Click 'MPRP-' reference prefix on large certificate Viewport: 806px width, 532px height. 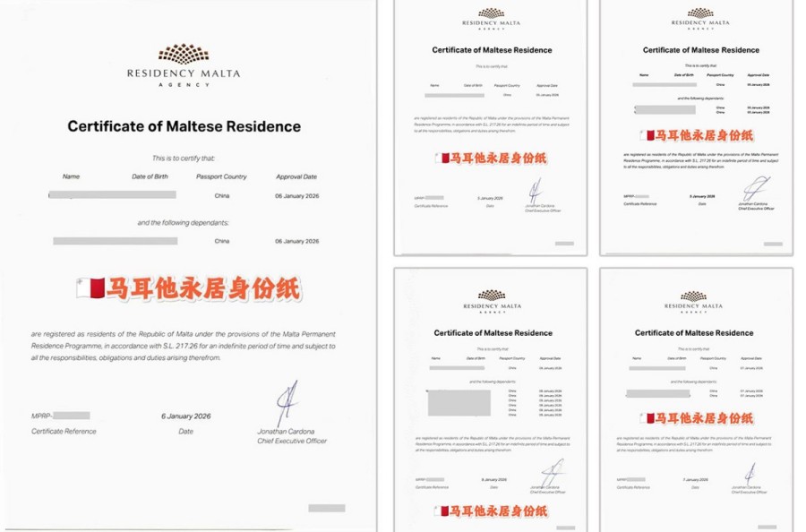41,416
